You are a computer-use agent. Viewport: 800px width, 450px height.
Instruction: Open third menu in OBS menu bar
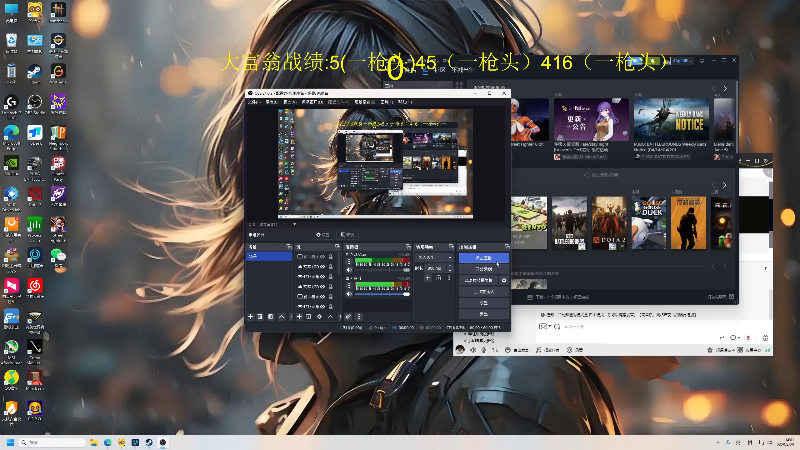(289, 102)
